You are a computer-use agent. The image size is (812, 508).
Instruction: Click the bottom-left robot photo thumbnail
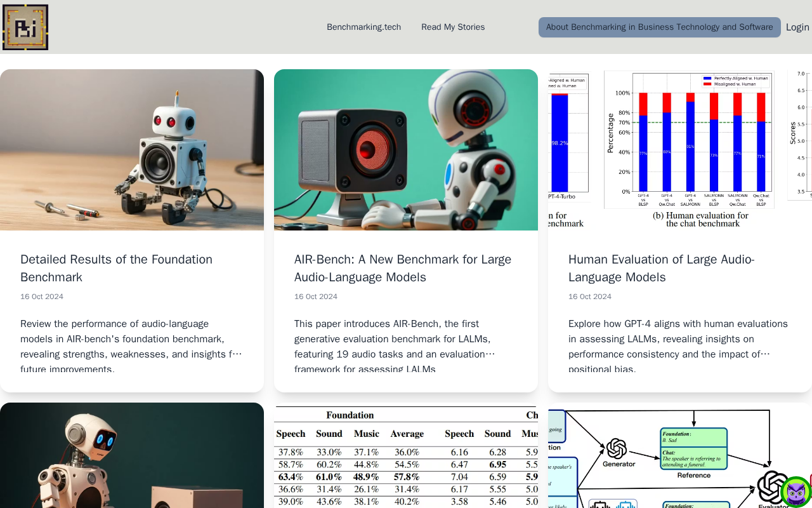tap(132, 455)
